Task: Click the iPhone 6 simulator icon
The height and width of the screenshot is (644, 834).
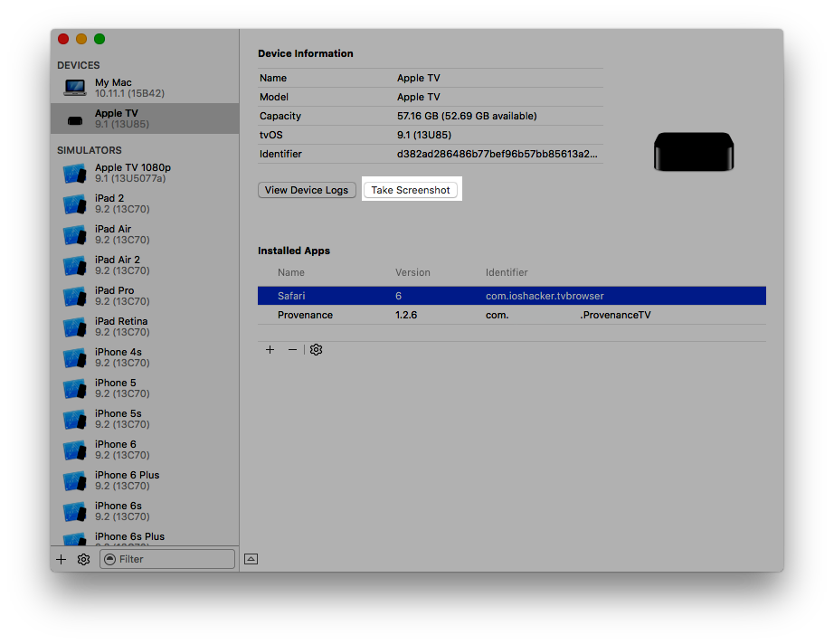Action: (x=75, y=451)
